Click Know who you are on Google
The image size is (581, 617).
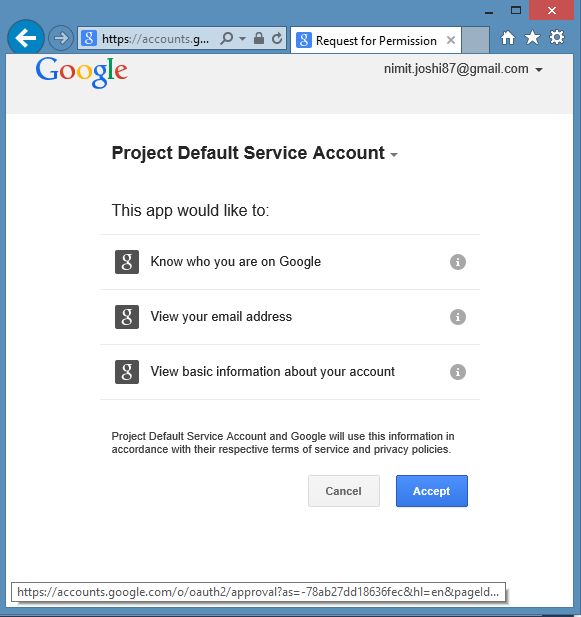click(x=235, y=262)
